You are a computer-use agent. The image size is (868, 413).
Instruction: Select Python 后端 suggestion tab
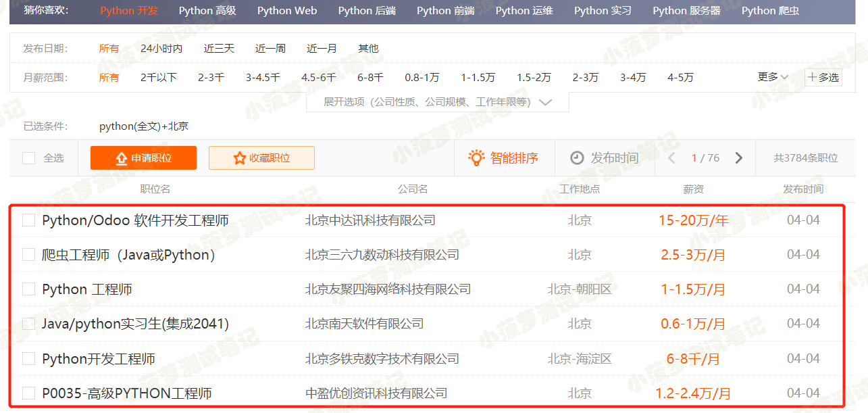pyautogui.click(x=367, y=11)
